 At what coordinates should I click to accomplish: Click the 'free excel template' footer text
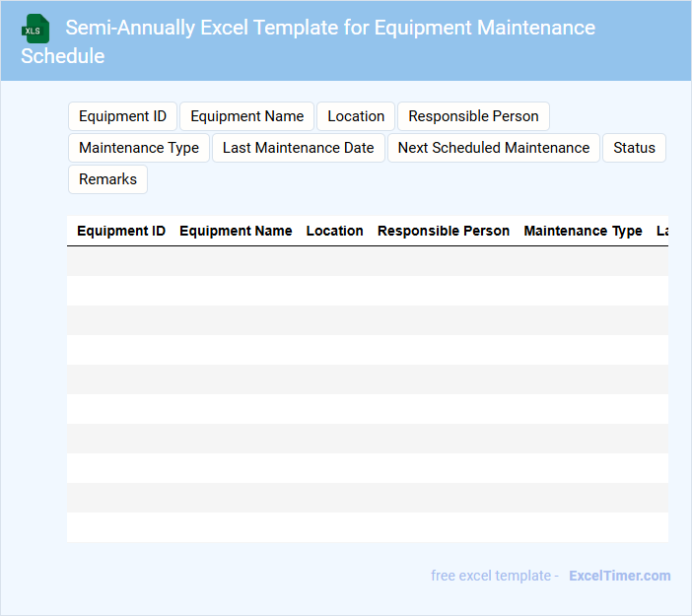point(493,576)
